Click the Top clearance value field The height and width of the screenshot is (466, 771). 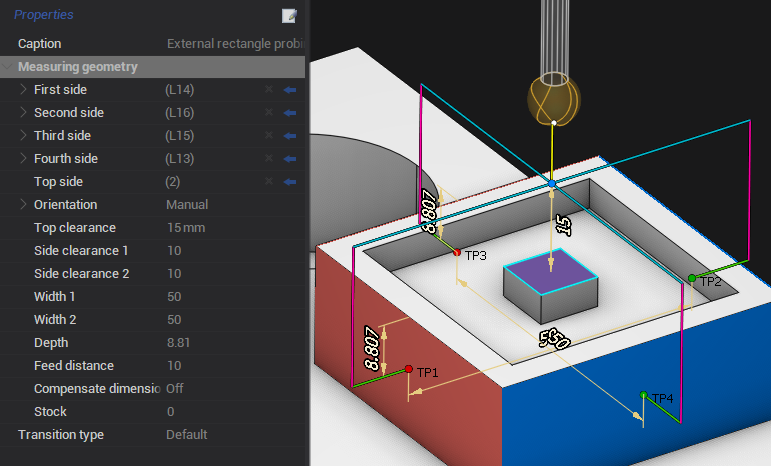click(x=185, y=228)
